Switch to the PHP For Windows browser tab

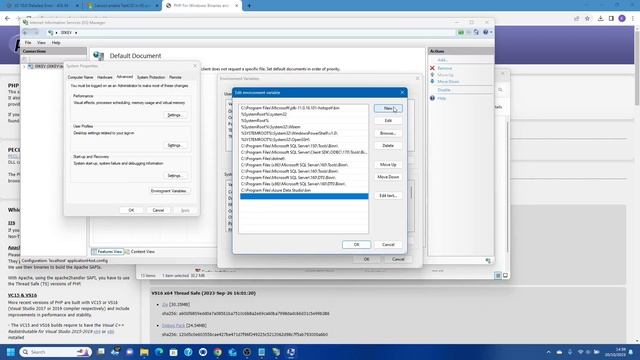[x=202, y=6]
